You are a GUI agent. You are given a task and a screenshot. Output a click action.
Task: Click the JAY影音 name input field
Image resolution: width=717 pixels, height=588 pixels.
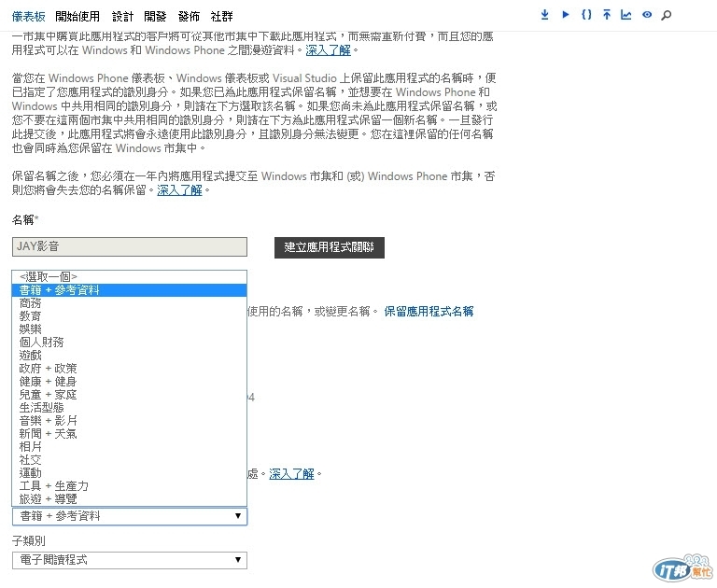[x=130, y=247]
